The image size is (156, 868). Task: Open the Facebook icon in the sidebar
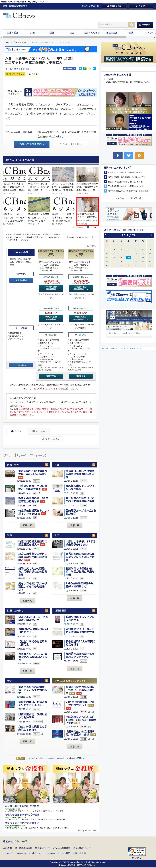tap(117, 155)
